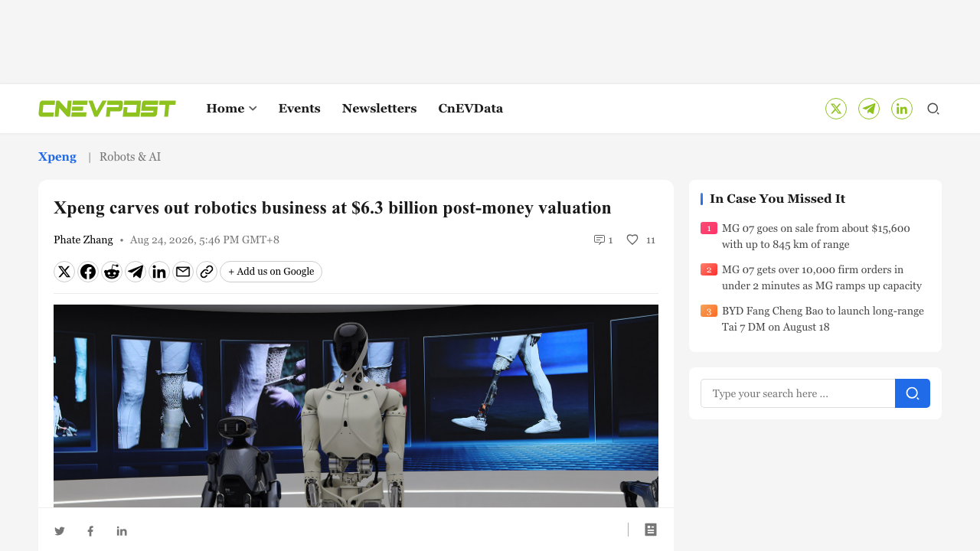Open BYD Fang Cheng Bao Tai 7 article
This screenshot has width=980, height=551.
point(823,319)
